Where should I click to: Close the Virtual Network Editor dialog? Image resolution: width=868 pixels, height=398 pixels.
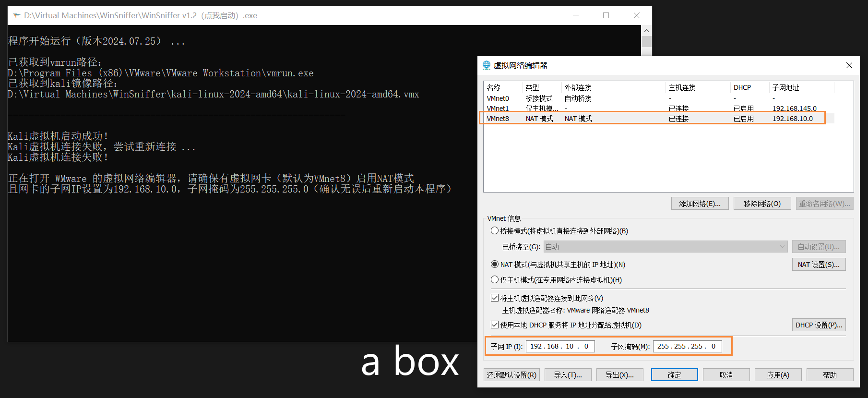pos(849,65)
